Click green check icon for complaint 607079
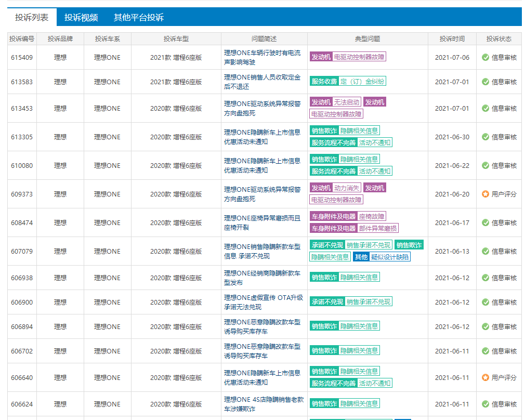Viewport: 525px width, 420px height. (485, 251)
